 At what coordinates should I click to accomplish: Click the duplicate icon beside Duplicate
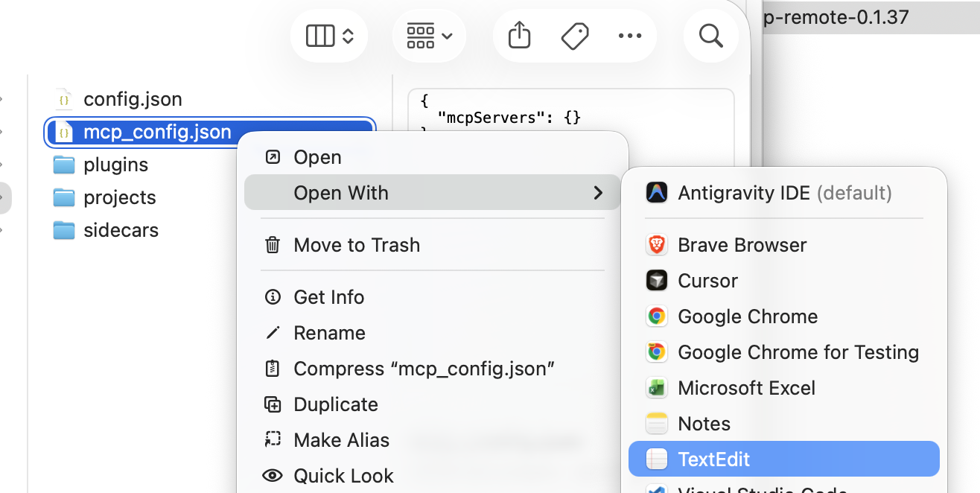[x=273, y=404]
